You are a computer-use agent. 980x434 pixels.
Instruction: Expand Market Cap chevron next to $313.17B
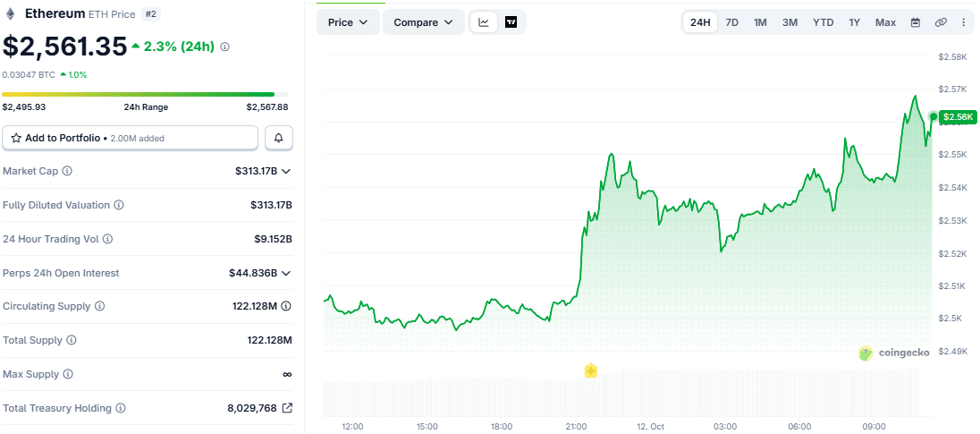(x=286, y=171)
